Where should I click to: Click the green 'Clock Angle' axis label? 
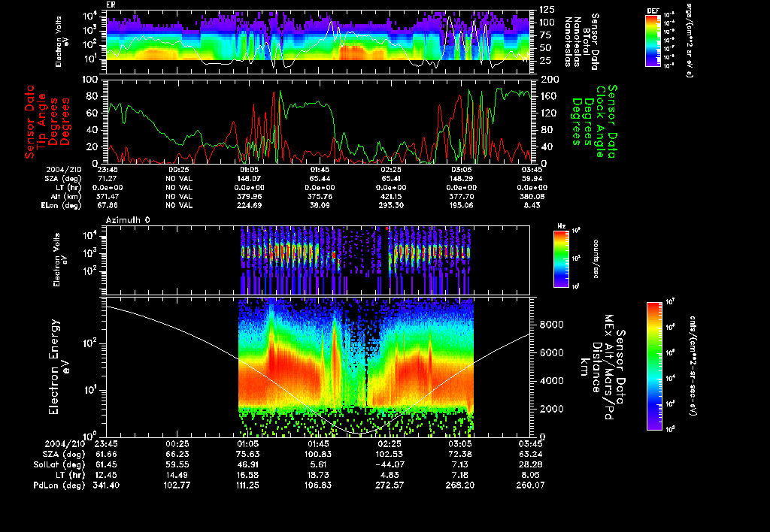coord(600,121)
